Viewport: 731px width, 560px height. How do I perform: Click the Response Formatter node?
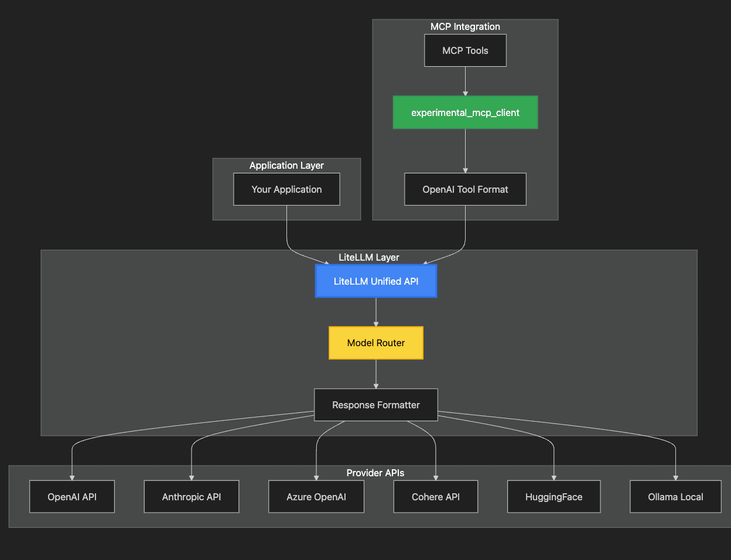[x=376, y=405]
